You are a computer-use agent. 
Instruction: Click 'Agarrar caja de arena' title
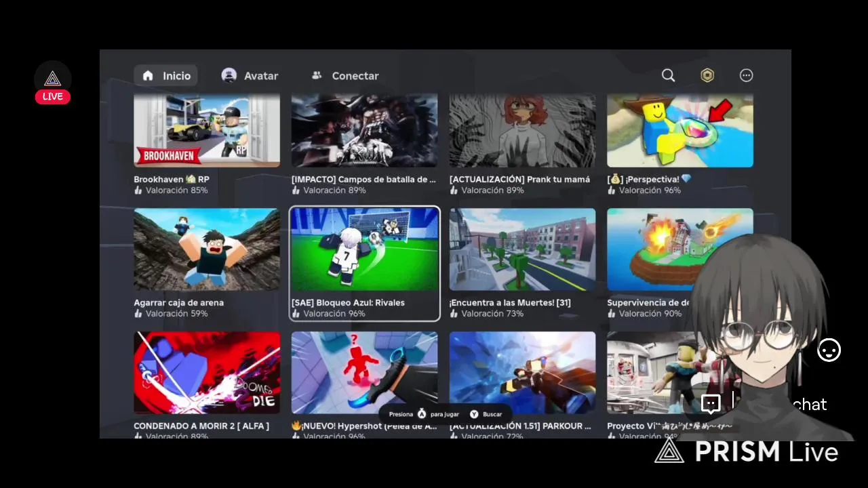point(178,303)
